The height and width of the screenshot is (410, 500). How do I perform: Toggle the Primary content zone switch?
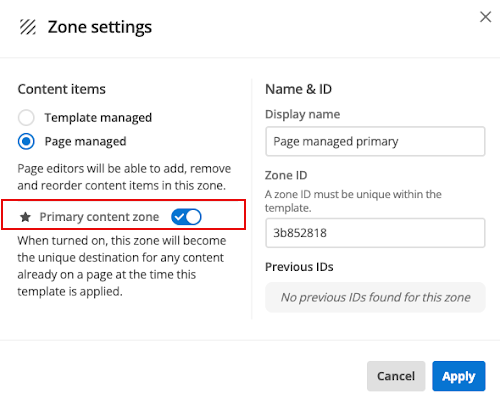coord(186,217)
